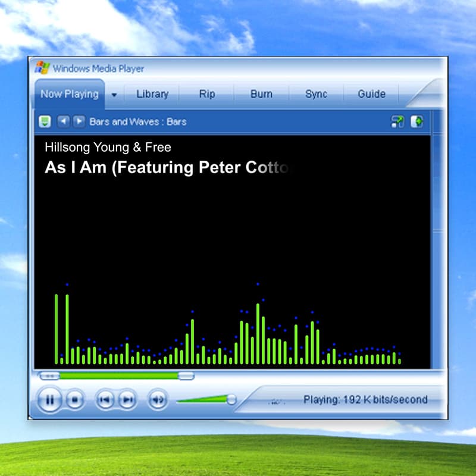Image resolution: width=476 pixels, height=476 pixels.
Task: Adjust the volume slider knob
Action: click(x=231, y=399)
